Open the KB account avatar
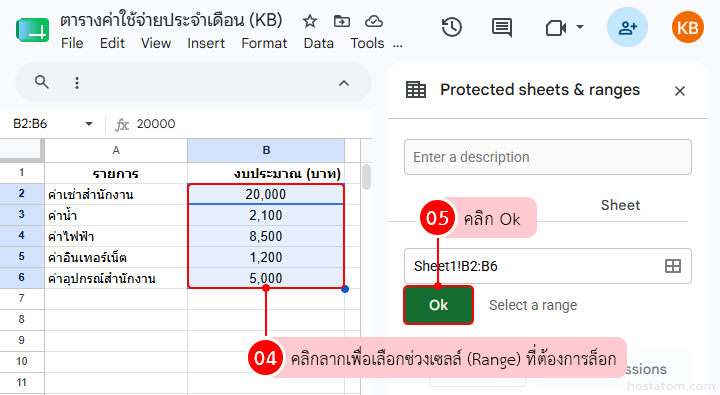720x395 pixels. click(x=687, y=28)
